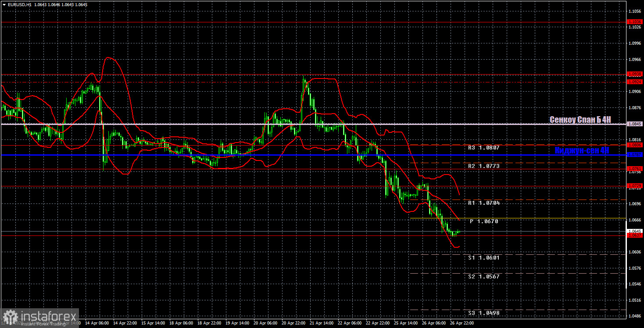
Task: Open the chart menu triangle beside EURUSD,H1
Action: 4,4
